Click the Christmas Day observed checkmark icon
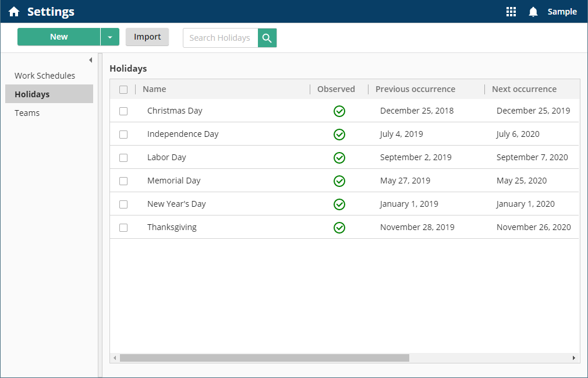Image resolution: width=588 pixels, height=378 pixels. click(339, 111)
